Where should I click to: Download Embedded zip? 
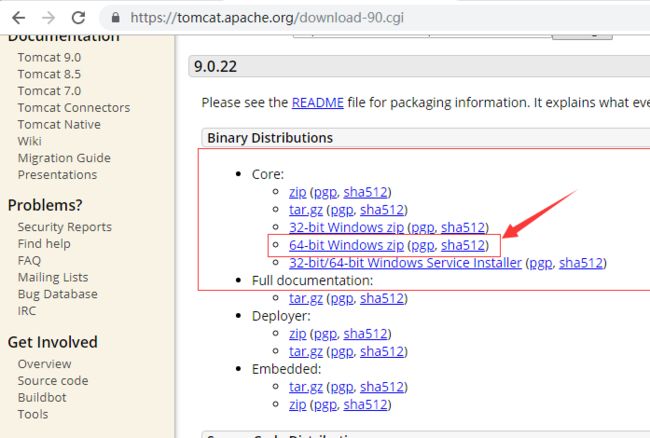coord(298,404)
